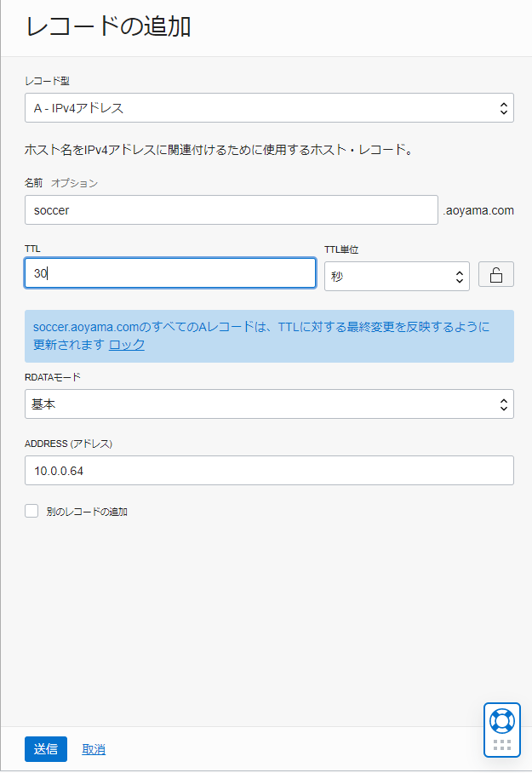Click the ADDRESS (アドレス) field label
This screenshot has width=532, height=773.
pos(68,444)
